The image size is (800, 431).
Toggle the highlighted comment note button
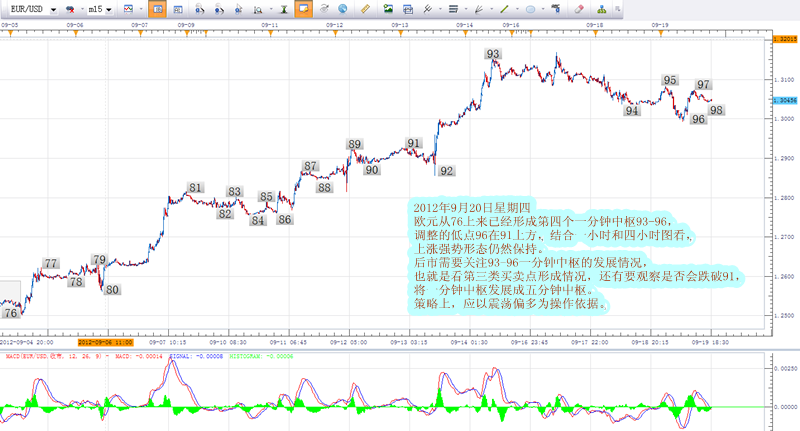click(x=304, y=9)
